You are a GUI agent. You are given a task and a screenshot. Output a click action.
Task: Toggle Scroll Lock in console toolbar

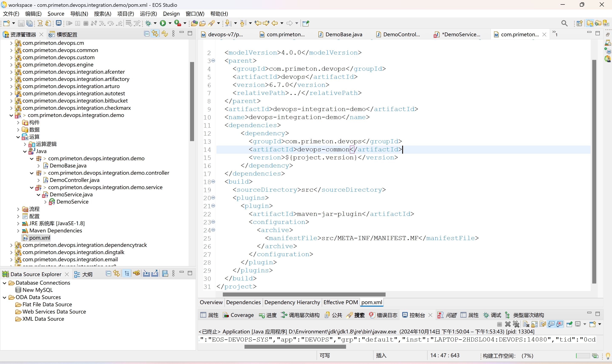(535, 324)
